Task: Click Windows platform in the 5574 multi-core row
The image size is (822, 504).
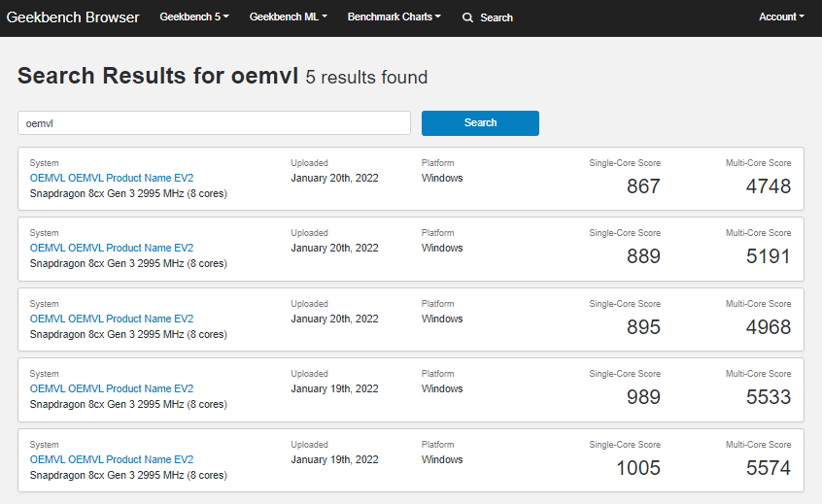Action: pyautogui.click(x=442, y=459)
